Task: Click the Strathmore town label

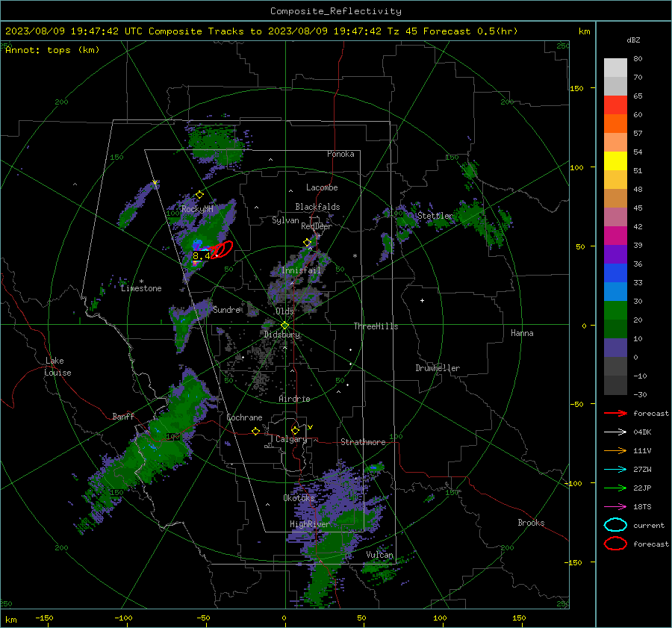Action: tap(363, 442)
